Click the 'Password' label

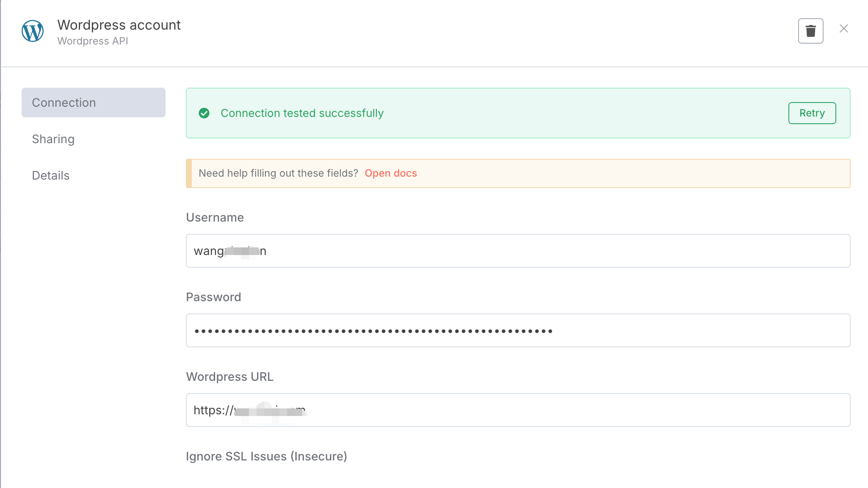tap(213, 297)
